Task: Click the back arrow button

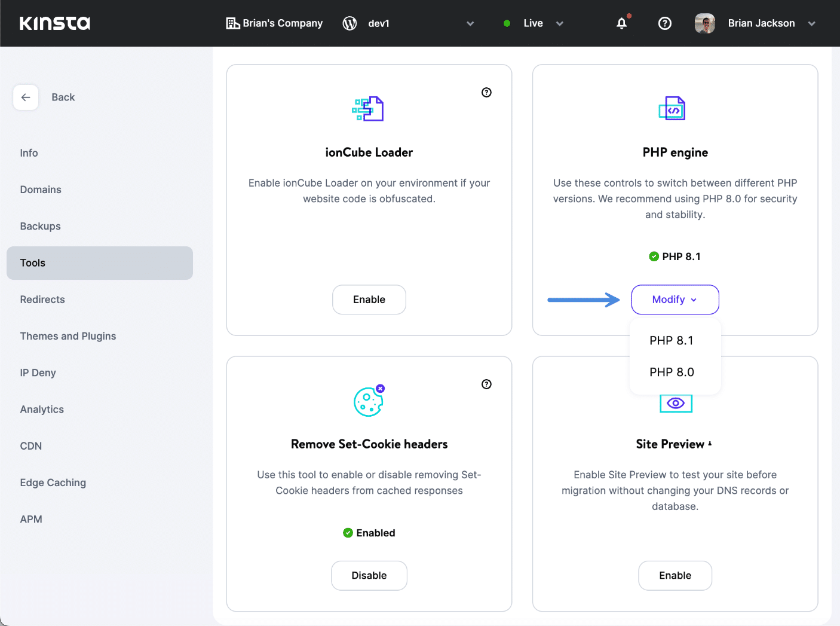Action: 26,97
